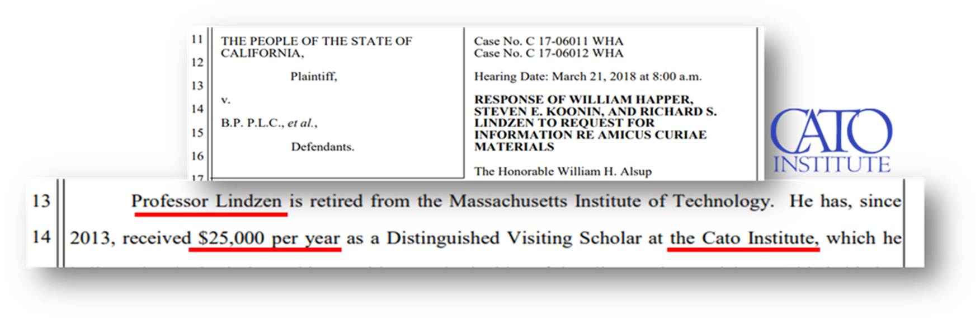
Task: Click the "v." between the party names
Action: click(225, 100)
